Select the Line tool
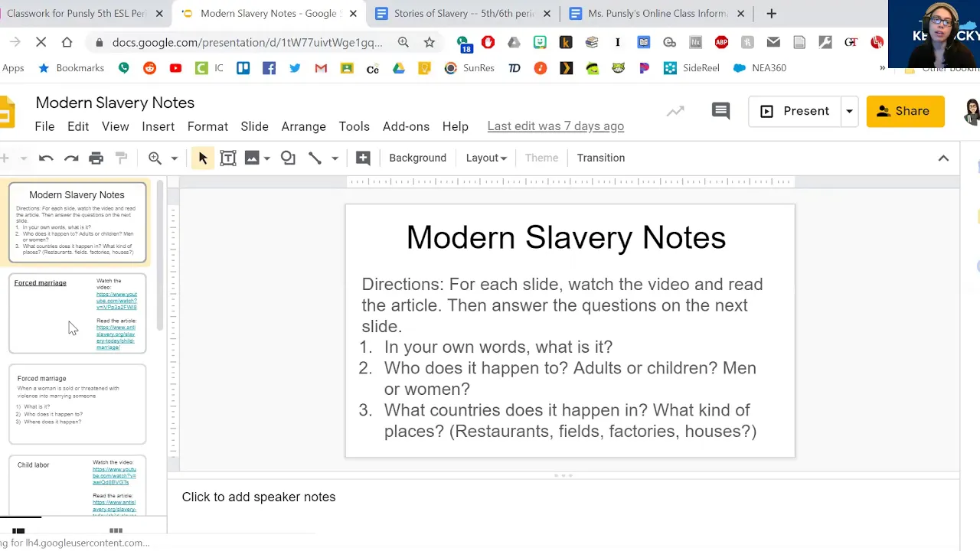The height and width of the screenshot is (551, 980). pyautogui.click(x=315, y=158)
